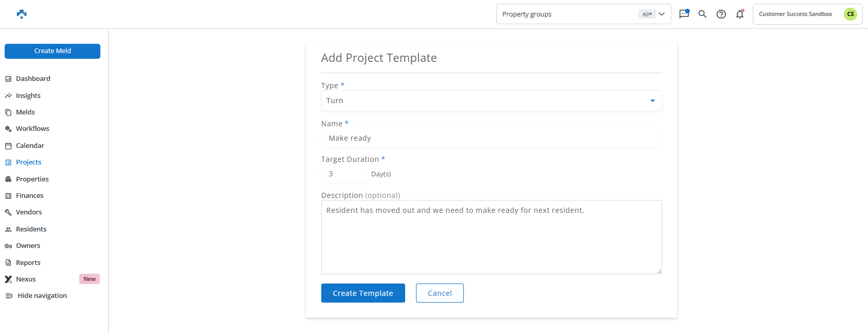Click the Property Meld logo
Screen dimensions: 868x333
(22, 14)
